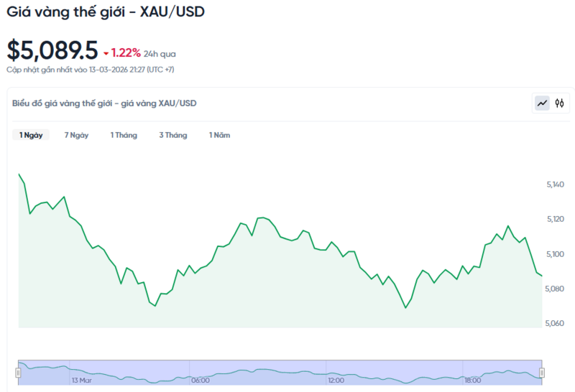This screenshot has width=575, height=392.
Task: Click the red down-arrow price change indicator
Action: [x=106, y=54]
